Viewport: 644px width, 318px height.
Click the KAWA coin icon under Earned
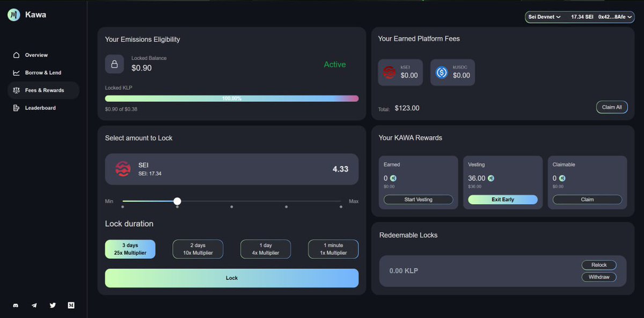click(x=393, y=179)
